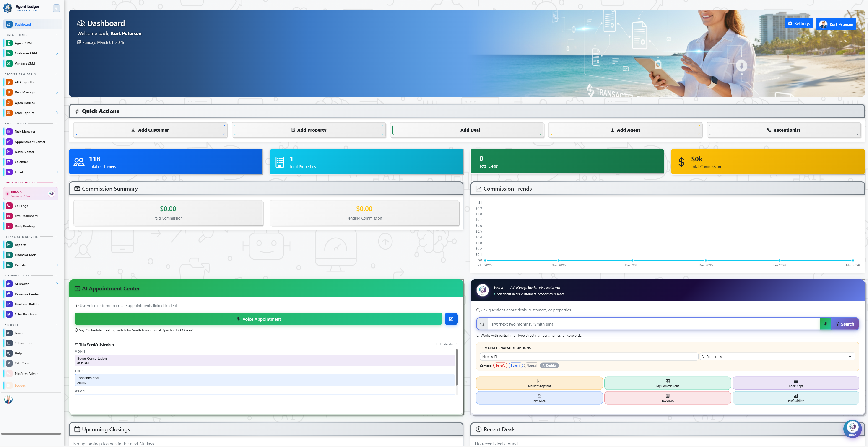The image size is (868, 447).
Task: Go to the Dashboard menu item
Action: pyautogui.click(x=23, y=24)
